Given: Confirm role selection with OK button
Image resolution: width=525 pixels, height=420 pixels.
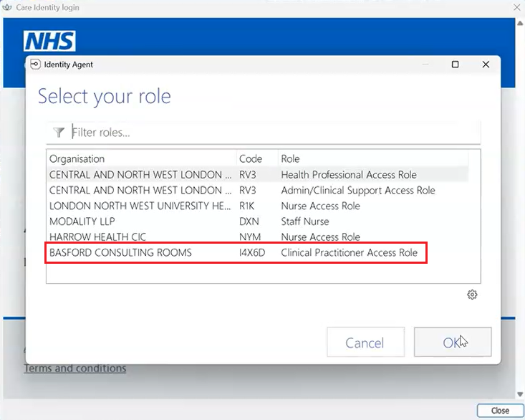Looking at the screenshot, I should (x=453, y=342).
